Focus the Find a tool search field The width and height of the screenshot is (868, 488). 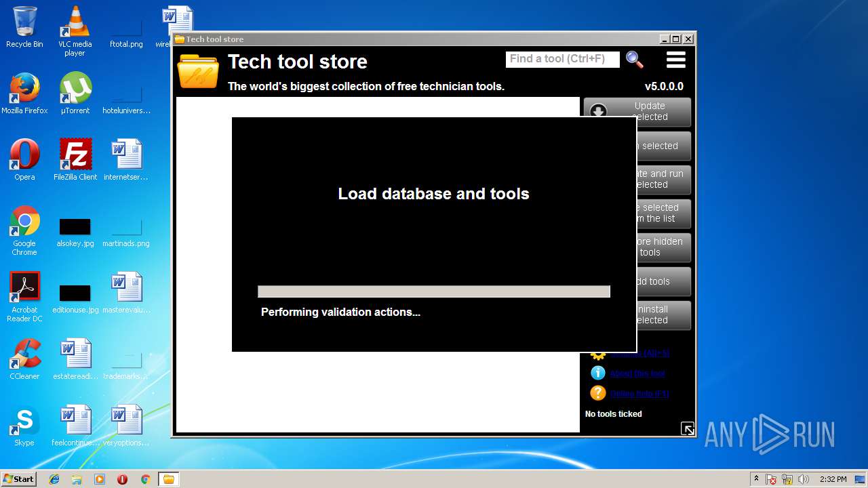563,59
